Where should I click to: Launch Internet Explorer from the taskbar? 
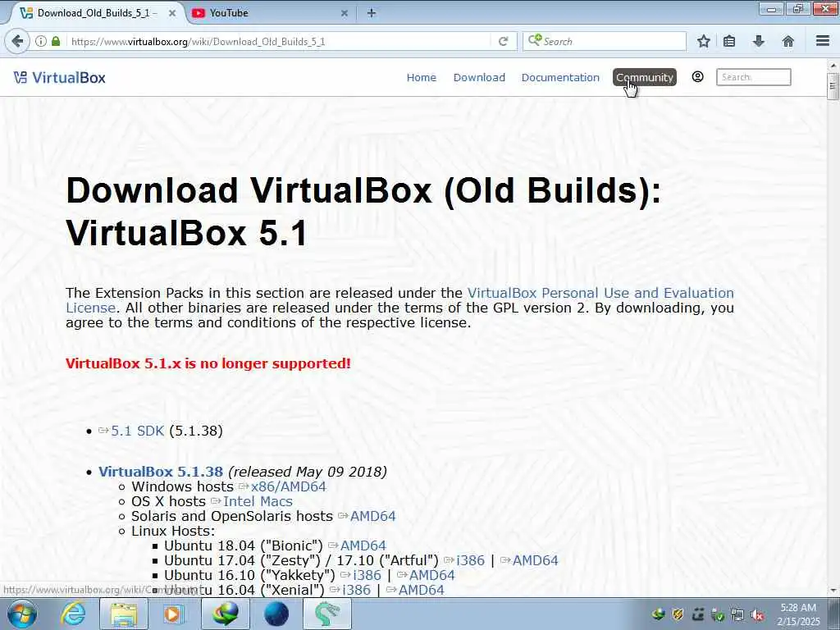pos(73,614)
